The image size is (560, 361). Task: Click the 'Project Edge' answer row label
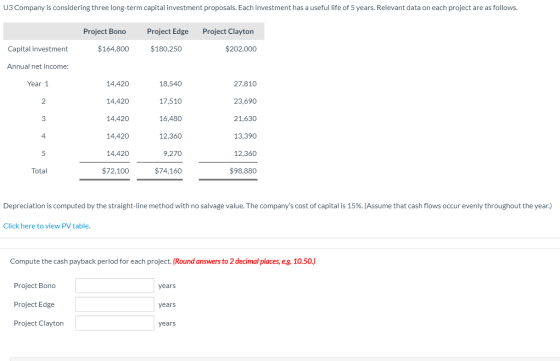click(34, 305)
